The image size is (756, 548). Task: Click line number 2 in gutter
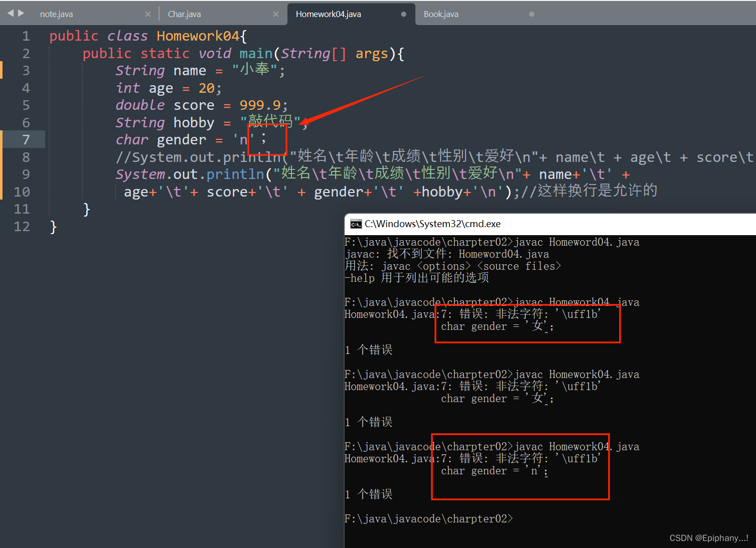pos(26,54)
